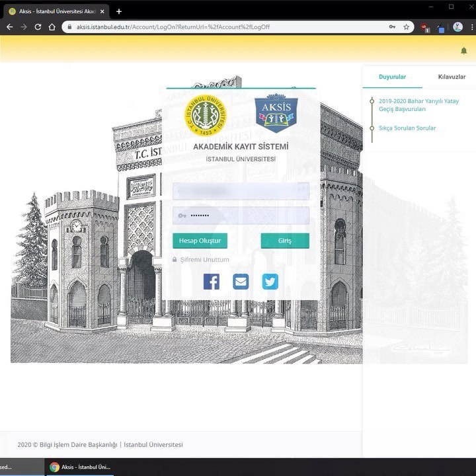Open the Chrome three-dot menu
This screenshot has width=476, height=476.
tap(472, 27)
